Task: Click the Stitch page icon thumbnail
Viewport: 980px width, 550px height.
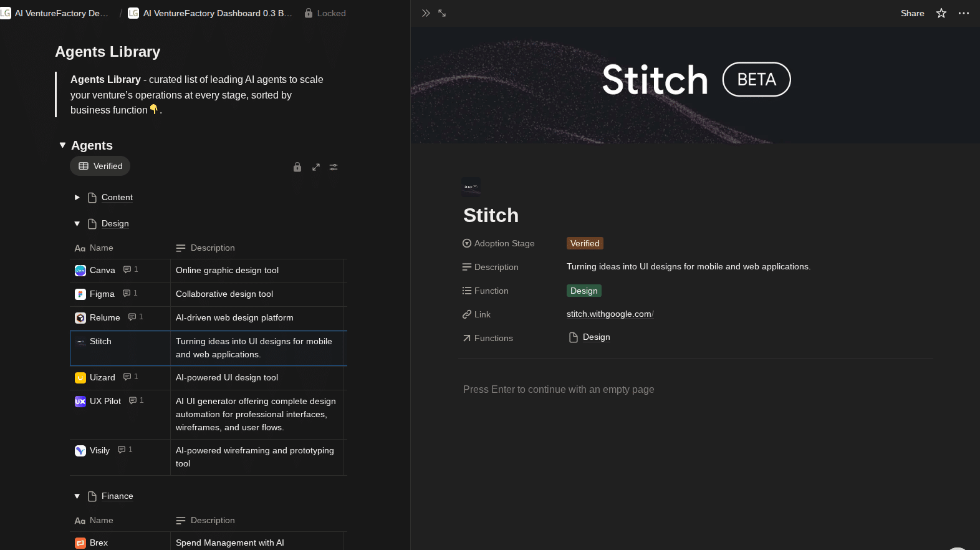Action: pyautogui.click(x=471, y=186)
